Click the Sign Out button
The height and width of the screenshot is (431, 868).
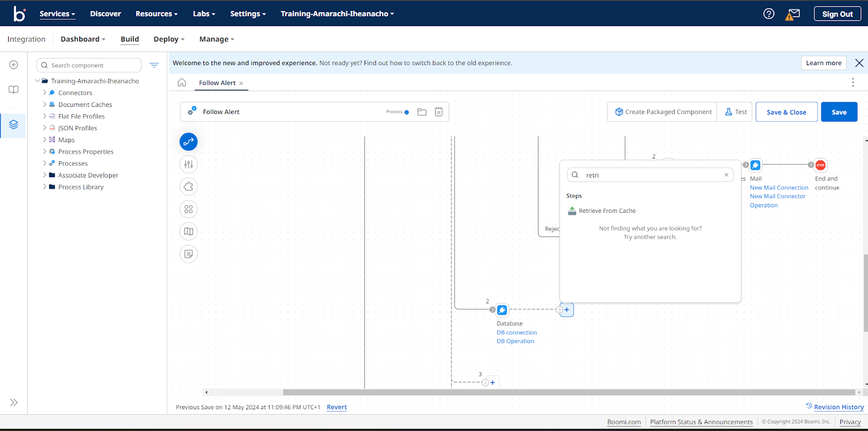tap(837, 14)
